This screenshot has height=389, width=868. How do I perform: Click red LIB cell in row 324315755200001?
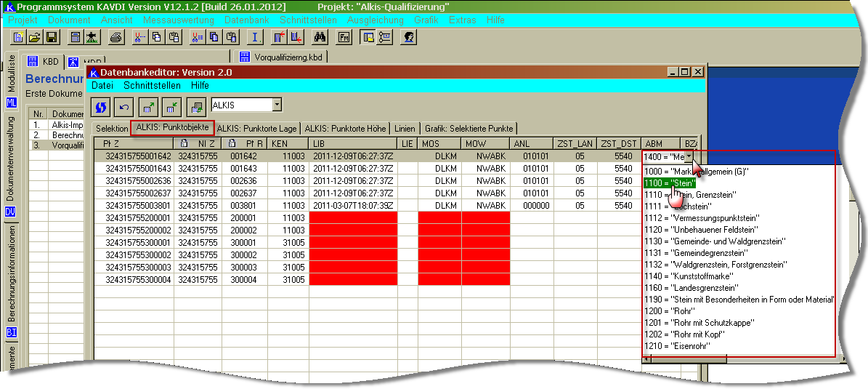tap(352, 217)
